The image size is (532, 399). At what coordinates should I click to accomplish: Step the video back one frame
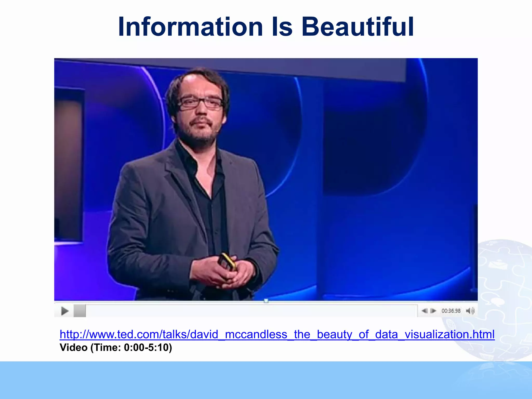click(424, 311)
